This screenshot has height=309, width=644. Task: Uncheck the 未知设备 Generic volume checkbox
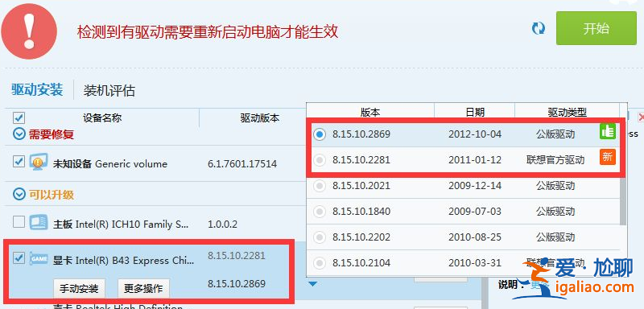click(x=19, y=162)
